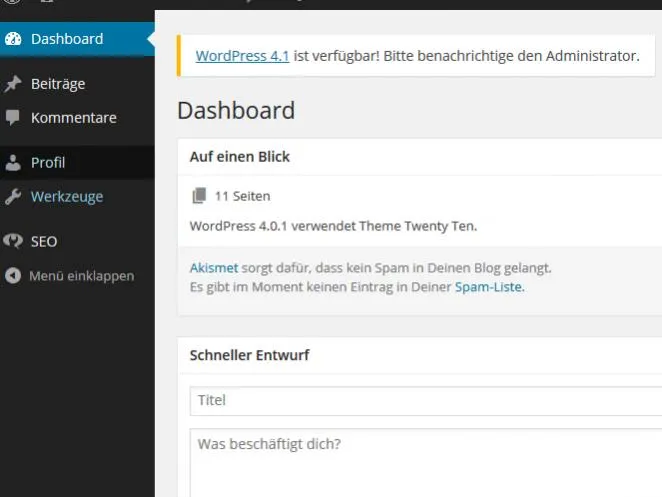Click the 'Auf einen Blick' widget header
The width and height of the screenshot is (662, 497).
click(x=420, y=157)
